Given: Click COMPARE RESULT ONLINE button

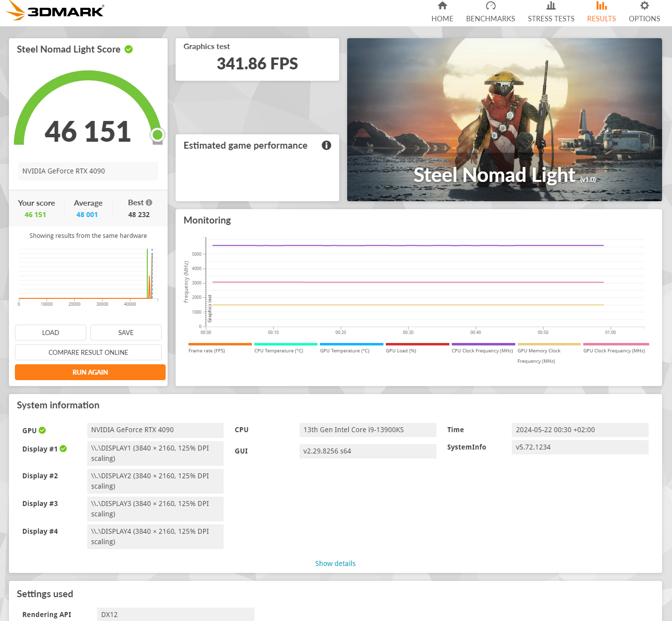Looking at the screenshot, I should pos(88,352).
